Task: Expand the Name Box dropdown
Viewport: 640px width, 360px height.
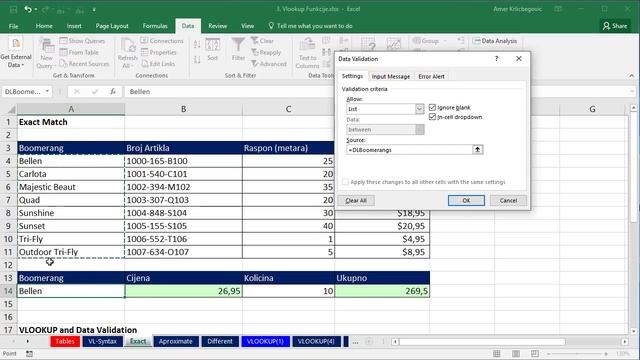Action: 47,91
